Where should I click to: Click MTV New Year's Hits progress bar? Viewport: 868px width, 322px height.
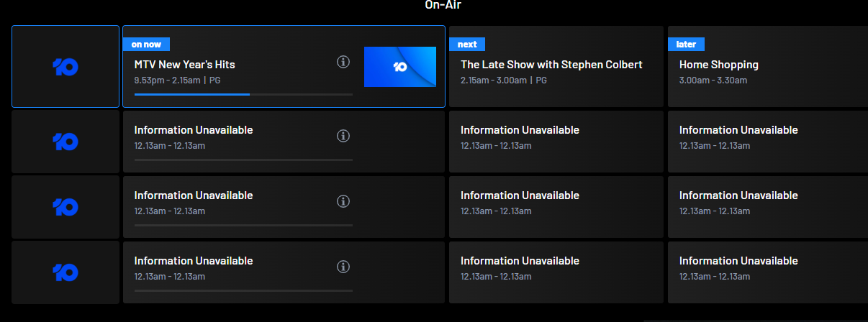tap(243, 94)
